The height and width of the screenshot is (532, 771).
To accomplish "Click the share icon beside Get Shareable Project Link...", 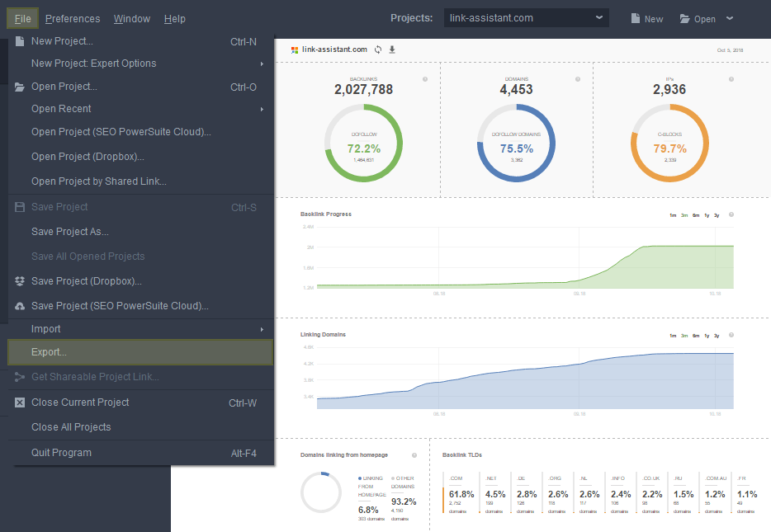I will tap(20, 377).
